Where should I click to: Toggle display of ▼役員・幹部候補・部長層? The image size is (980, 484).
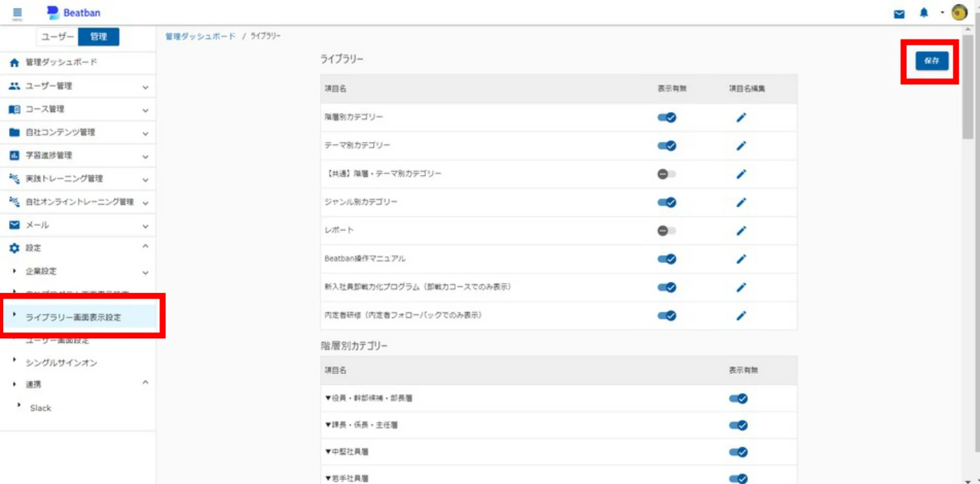coord(738,398)
